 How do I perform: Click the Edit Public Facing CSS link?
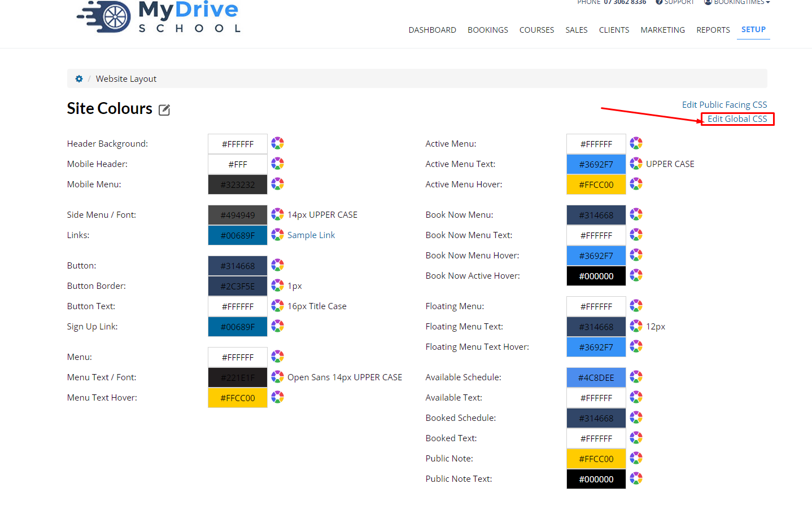click(724, 104)
